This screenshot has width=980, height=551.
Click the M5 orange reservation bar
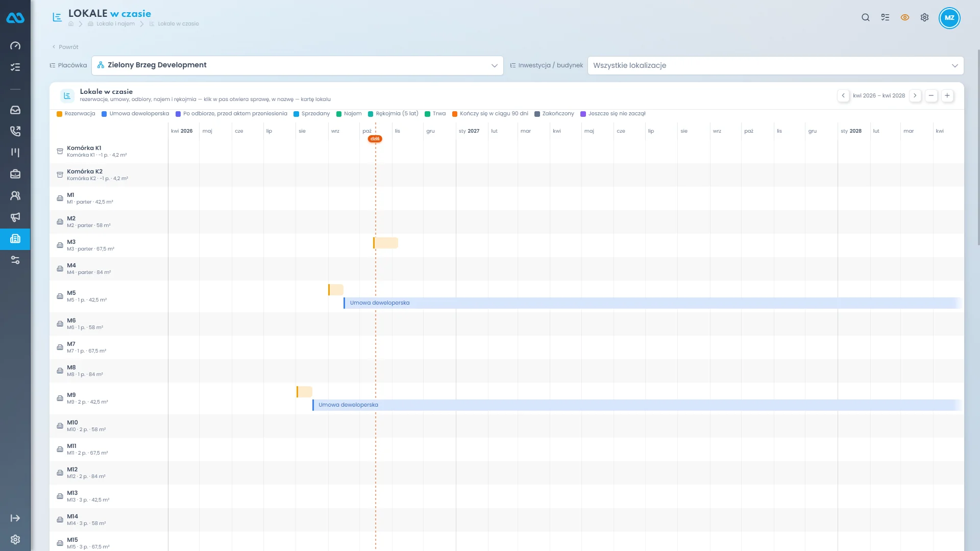click(x=336, y=290)
